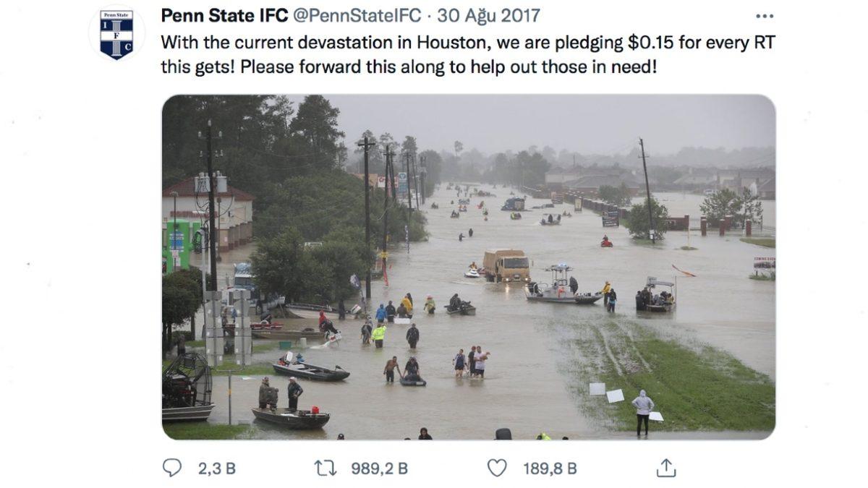Viewport: 868px width, 488px height.
Task: Click the tan military truck in the photo
Action: [x=506, y=266]
